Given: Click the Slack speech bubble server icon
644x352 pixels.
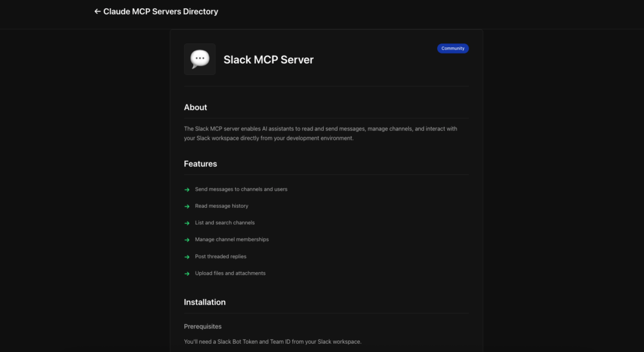Looking at the screenshot, I should tap(199, 59).
